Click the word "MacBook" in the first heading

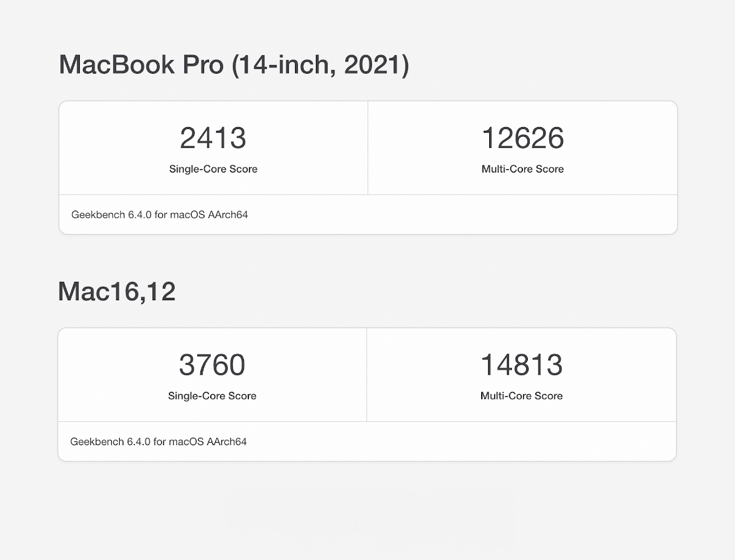pos(117,64)
